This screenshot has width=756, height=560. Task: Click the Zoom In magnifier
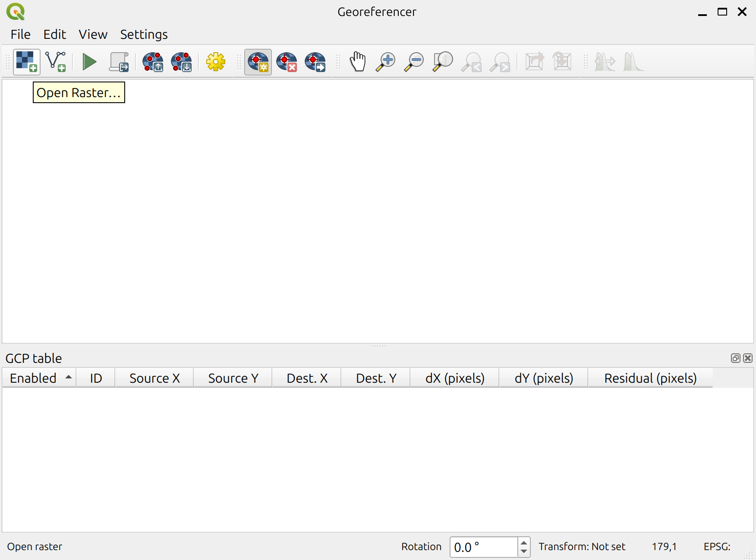click(x=385, y=62)
